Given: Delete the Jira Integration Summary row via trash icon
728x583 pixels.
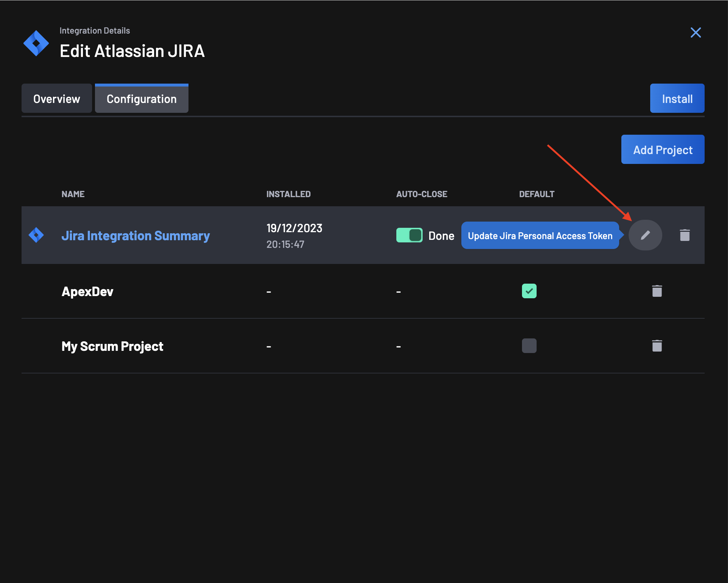Looking at the screenshot, I should (685, 235).
